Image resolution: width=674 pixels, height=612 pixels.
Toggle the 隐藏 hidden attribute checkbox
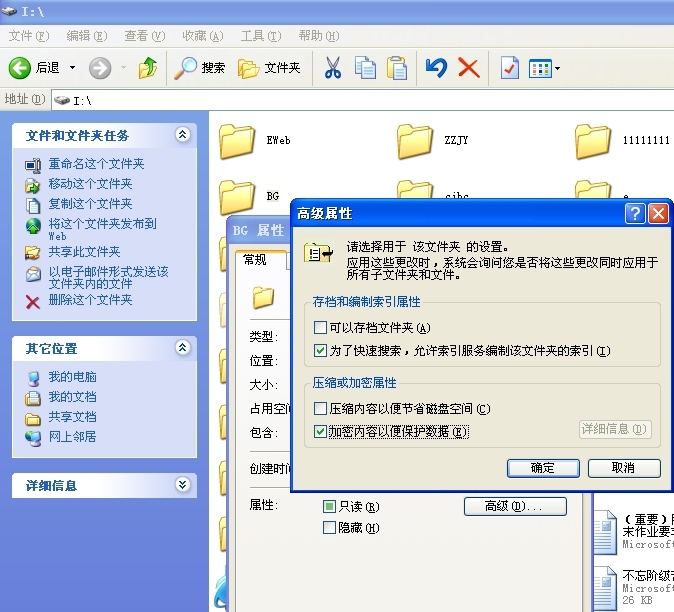[329, 528]
